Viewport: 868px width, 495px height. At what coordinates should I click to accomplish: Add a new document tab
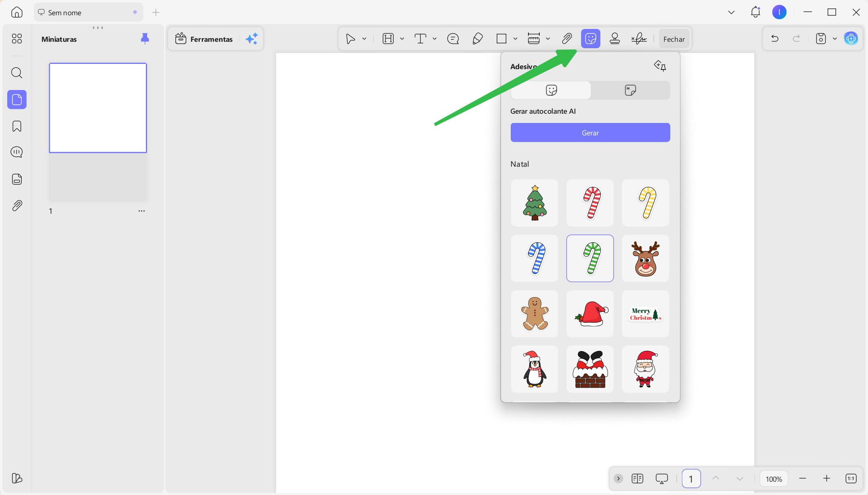(156, 12)
